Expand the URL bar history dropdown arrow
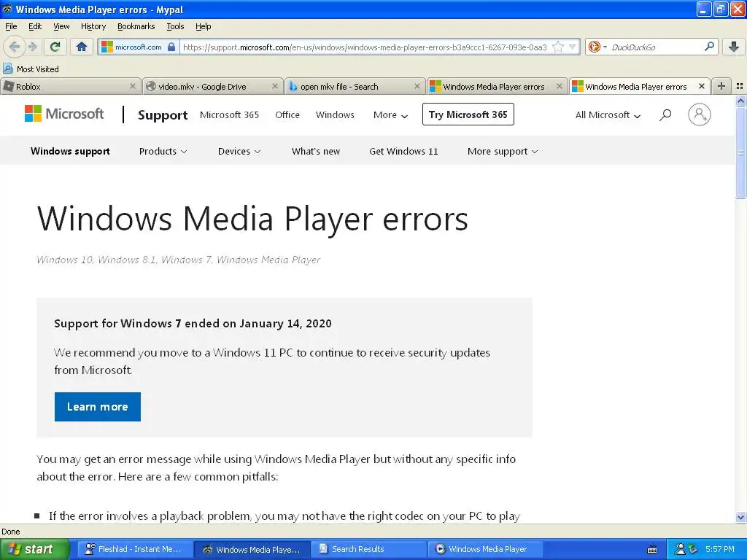 click(572, 47)
